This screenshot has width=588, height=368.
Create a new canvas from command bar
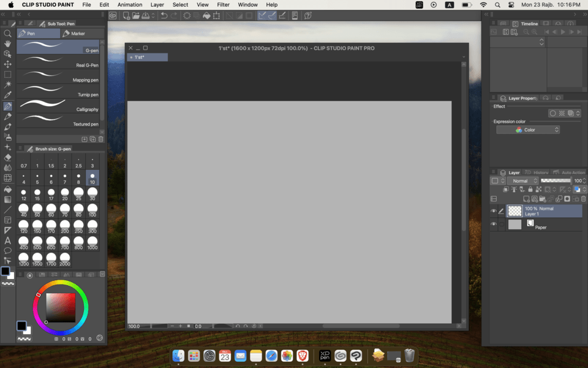(x=126, y=15)
